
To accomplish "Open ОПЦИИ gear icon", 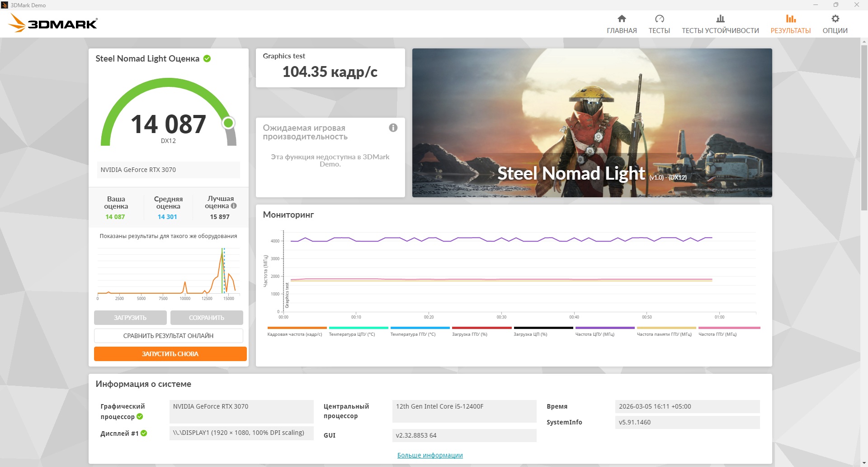I will coord(835,19).
